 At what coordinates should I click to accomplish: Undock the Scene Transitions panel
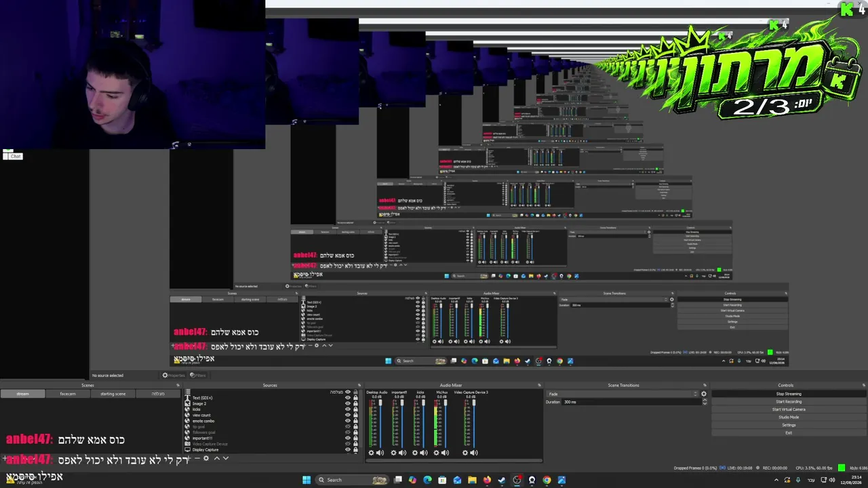pyautogui.click(x=705, y=386)
